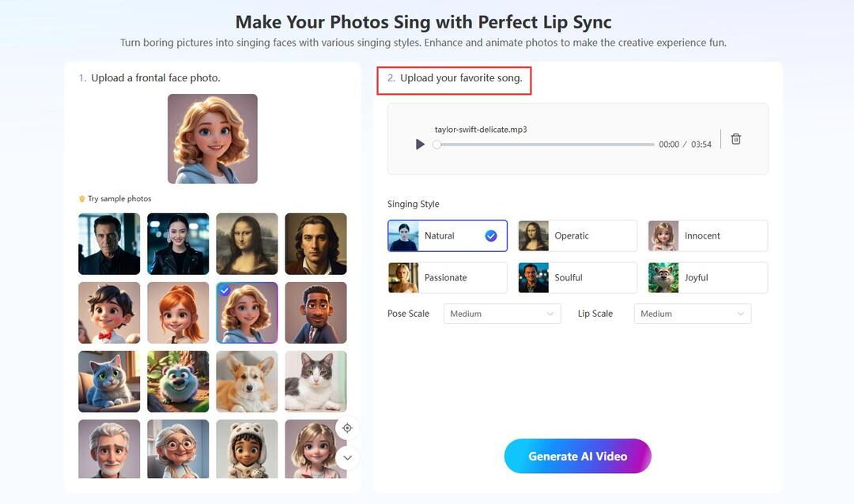854x504 pixels.
Task: Pick the red-haired cartoon girl sample
Action: click(x=178, y=313)
